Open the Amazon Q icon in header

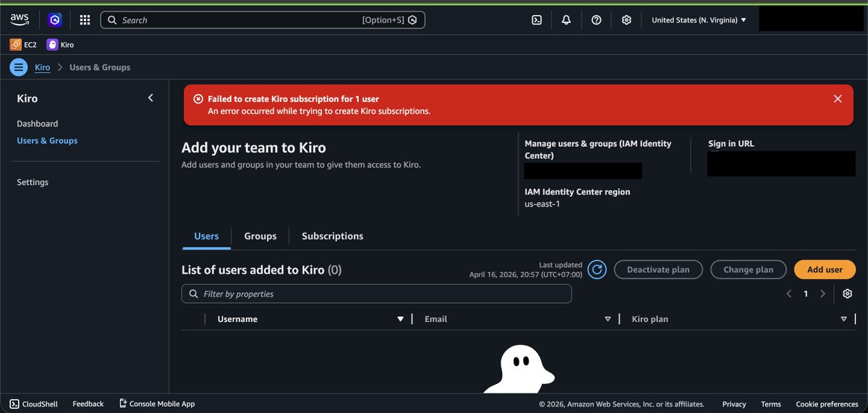[55, 20]
